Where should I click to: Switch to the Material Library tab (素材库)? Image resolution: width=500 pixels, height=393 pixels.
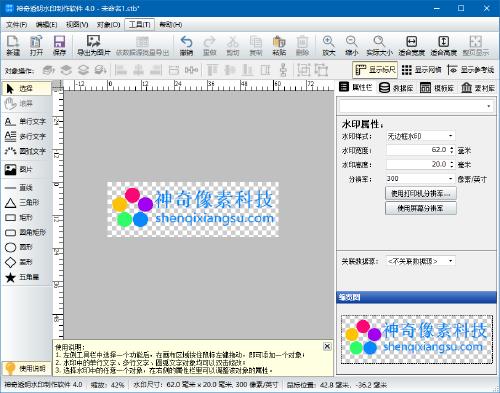[478, 88]
